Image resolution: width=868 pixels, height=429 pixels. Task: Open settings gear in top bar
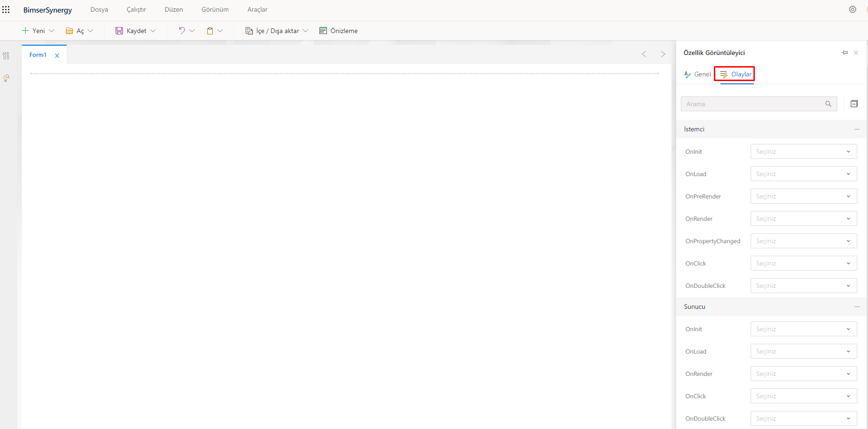[x=853, y=9]
